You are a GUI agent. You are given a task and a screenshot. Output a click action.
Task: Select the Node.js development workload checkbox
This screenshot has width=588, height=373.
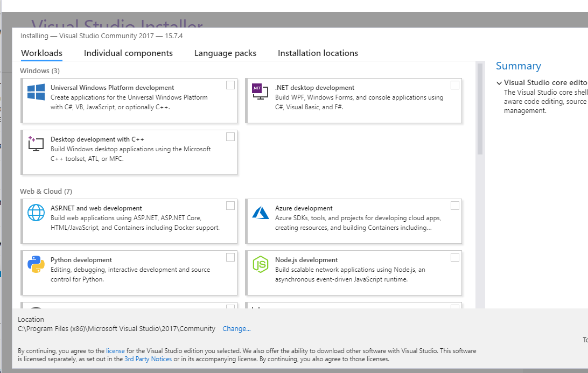click(x=455, y=257)
